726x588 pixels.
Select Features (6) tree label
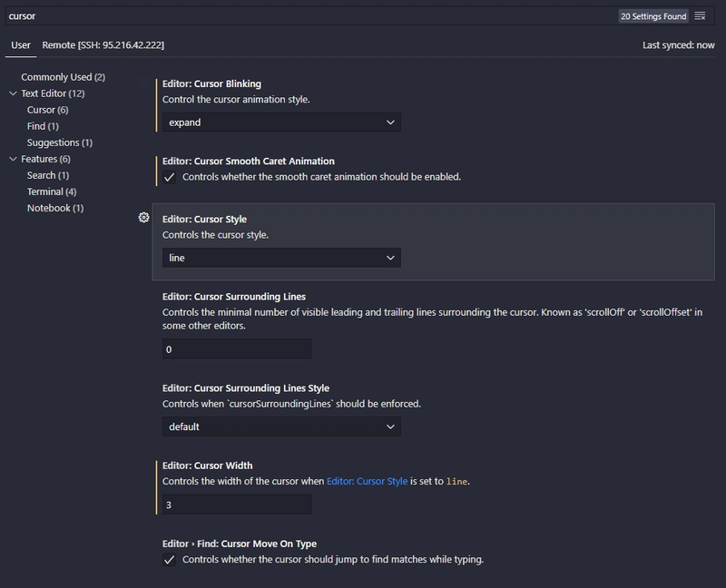(46, 160)
